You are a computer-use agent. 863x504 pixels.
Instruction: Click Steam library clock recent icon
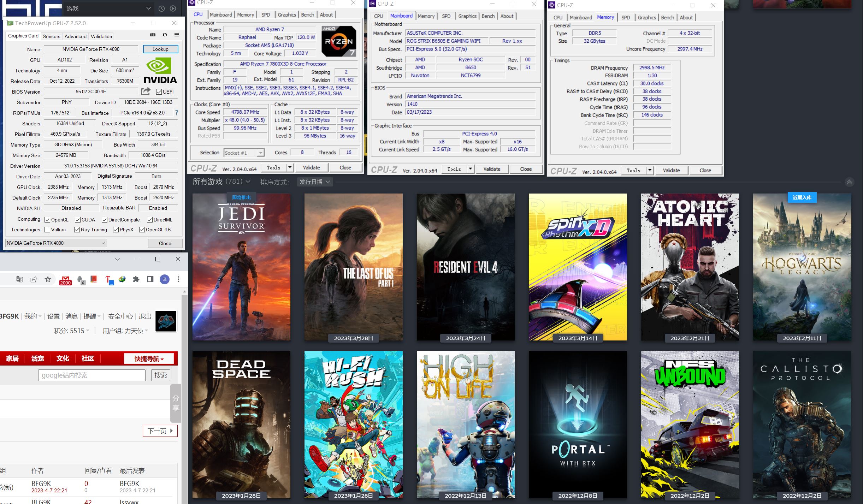click(161, 8)
